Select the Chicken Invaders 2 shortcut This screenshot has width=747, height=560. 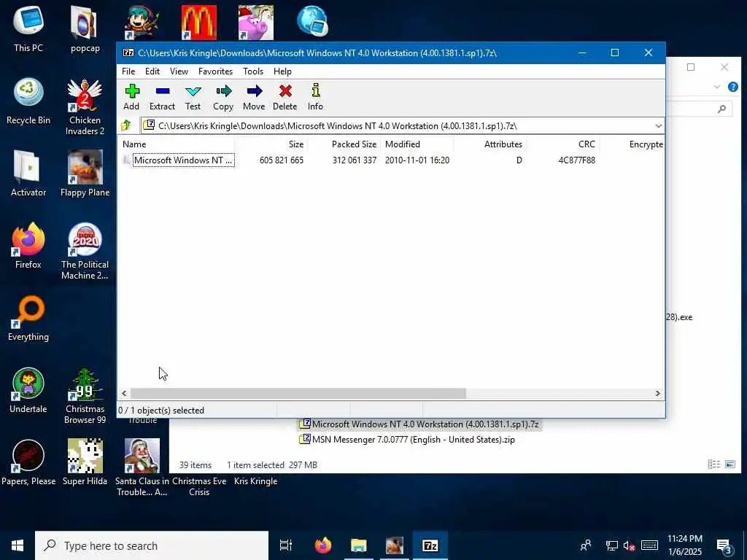coord(85,106)
